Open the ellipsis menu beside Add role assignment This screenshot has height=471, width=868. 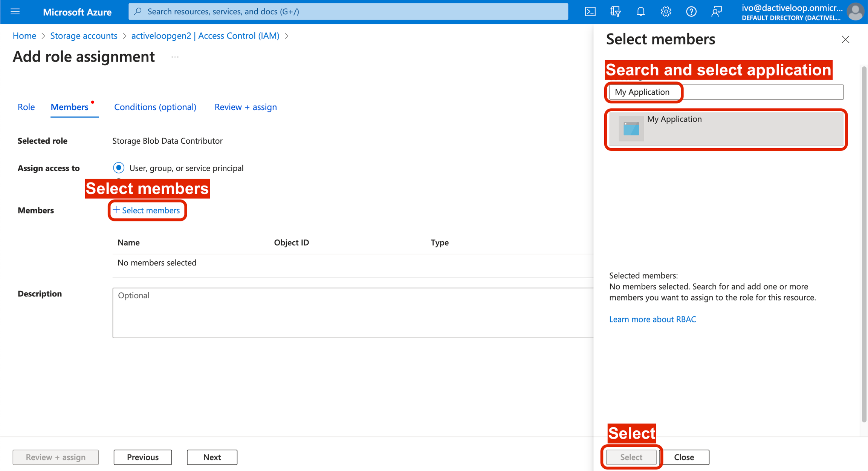pos(175,57)
